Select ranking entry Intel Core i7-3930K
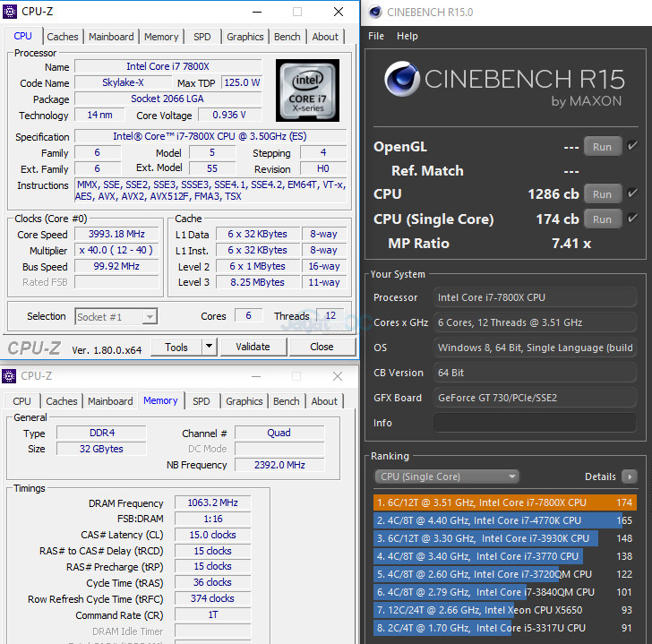 coord(505,538)
